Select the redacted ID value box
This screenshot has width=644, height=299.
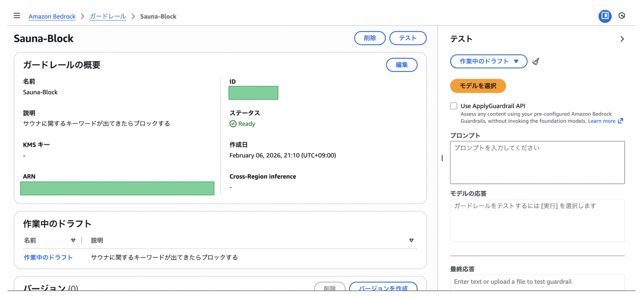pyautogui.click(x=253, y=93)
